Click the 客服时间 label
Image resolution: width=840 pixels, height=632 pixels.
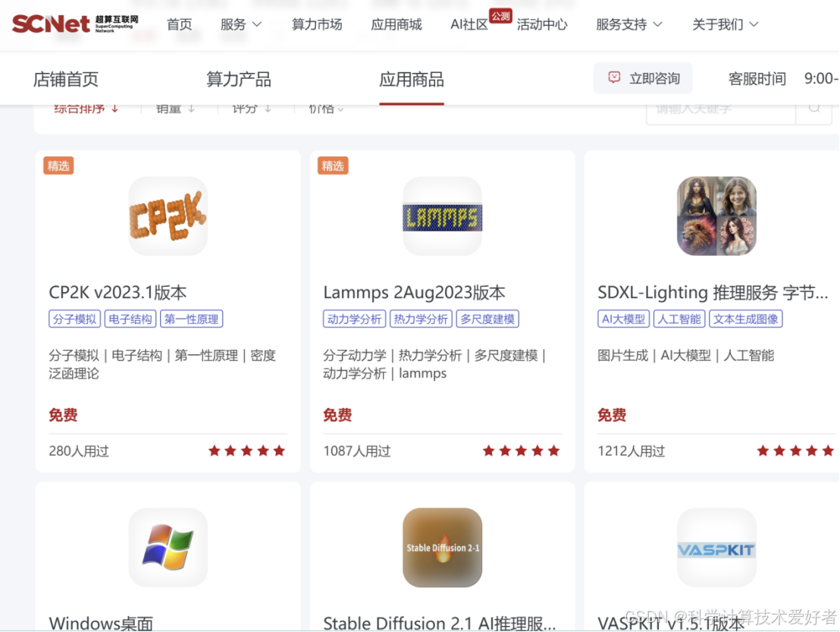757,79
